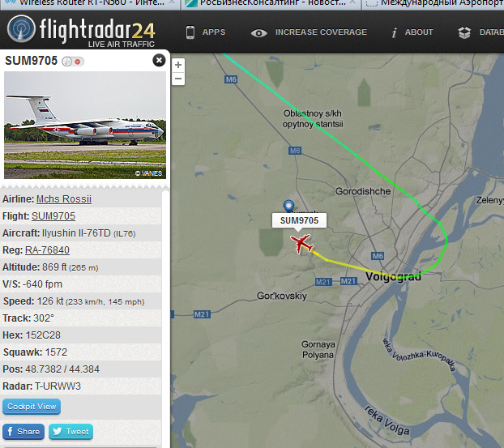Close the SUM9705 flight info panel
The image size is (504, 448).
point(159,60)
